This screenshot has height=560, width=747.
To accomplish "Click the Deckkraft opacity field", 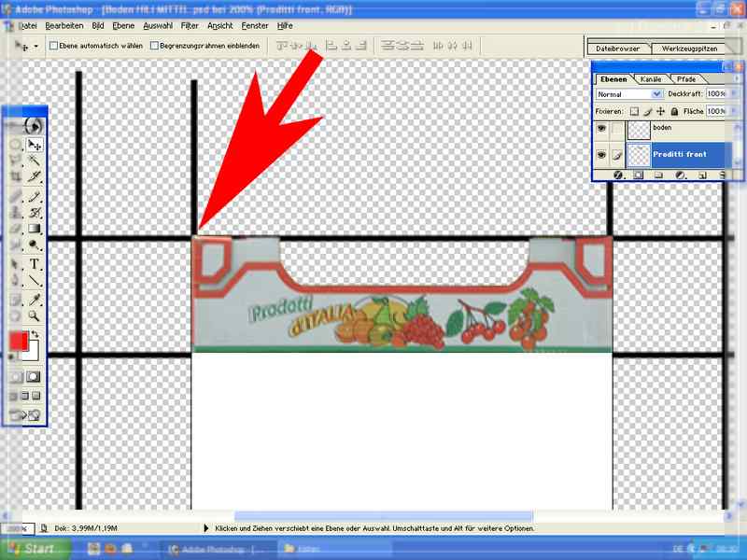I will [715, 94].
